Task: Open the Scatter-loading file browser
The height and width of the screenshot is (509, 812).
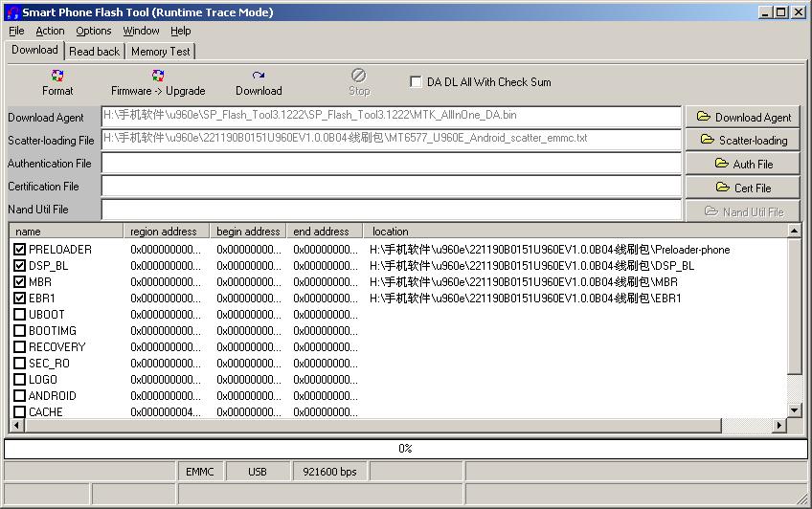Action: point(743,141)
